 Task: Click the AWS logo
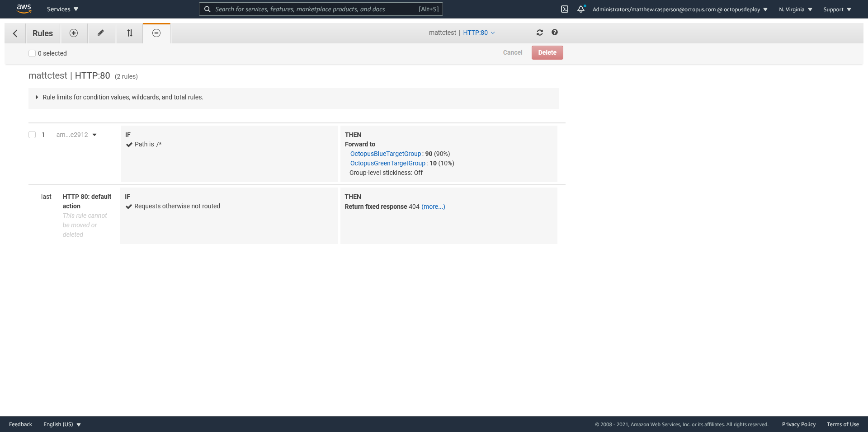tap(24, 9)
